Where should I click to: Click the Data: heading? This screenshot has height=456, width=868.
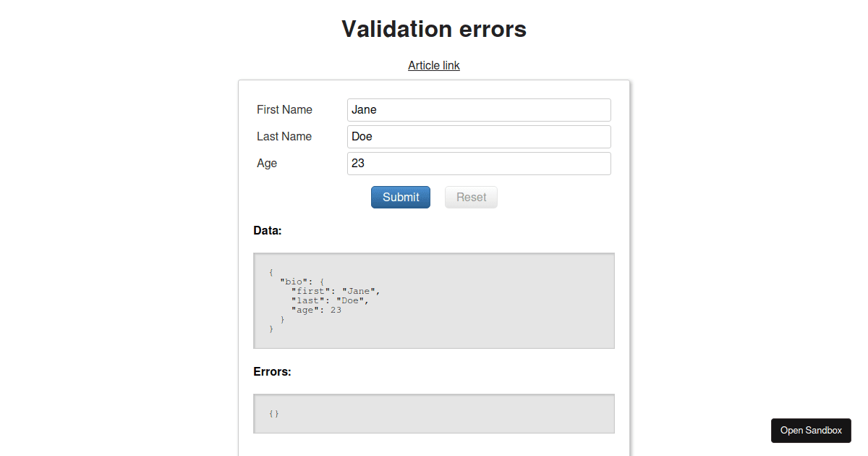pos(267,230)
